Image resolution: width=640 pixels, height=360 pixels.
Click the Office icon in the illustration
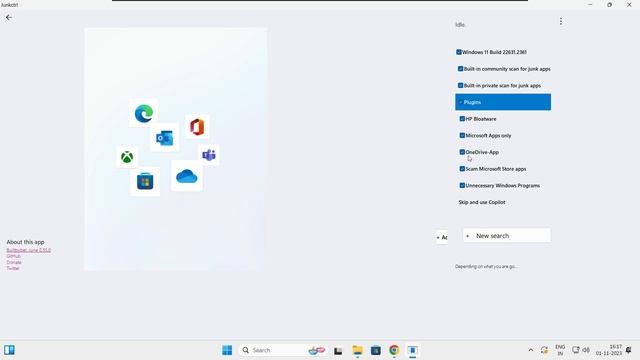[x=197, y=127]
